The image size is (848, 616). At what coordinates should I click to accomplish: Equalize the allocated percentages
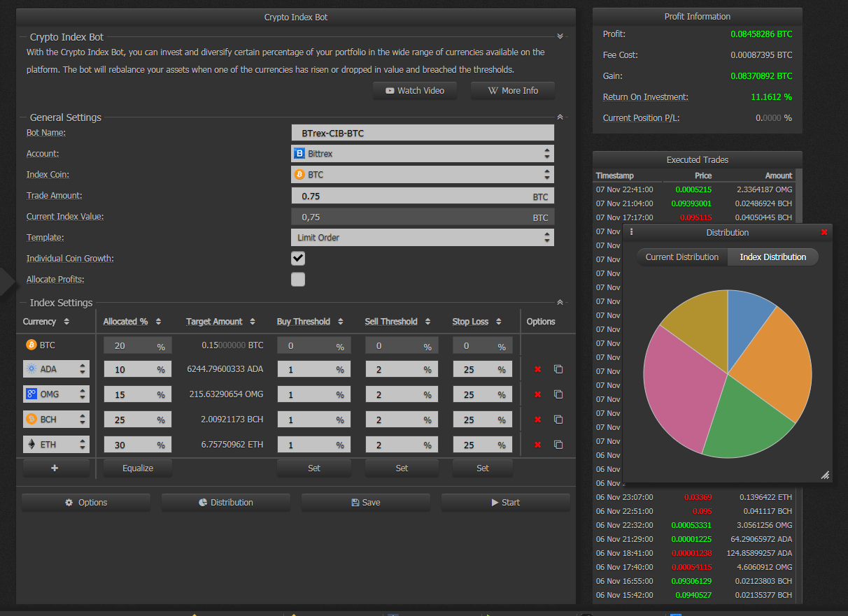(x=138, y=468)
